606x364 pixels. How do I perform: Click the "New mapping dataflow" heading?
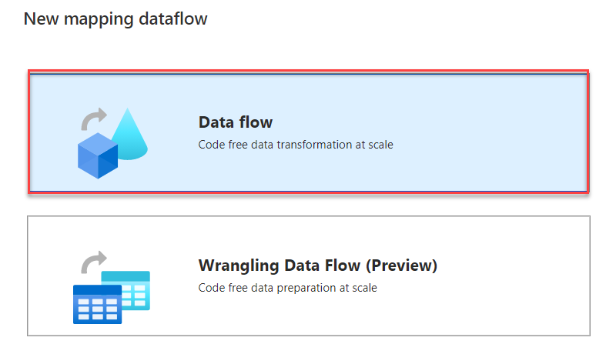(x=116, y=18)
